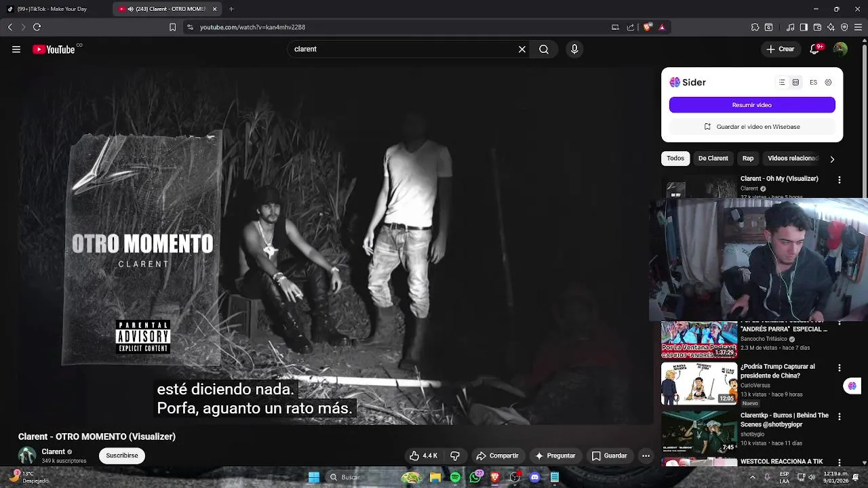Change Sider ES language setting

tap(813, 82)
